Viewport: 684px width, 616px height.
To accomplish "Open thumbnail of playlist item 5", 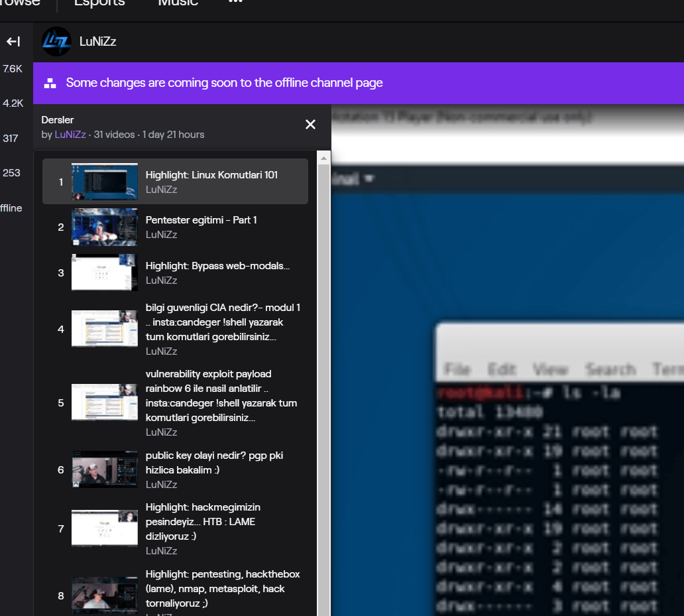I will click(105, 402).
